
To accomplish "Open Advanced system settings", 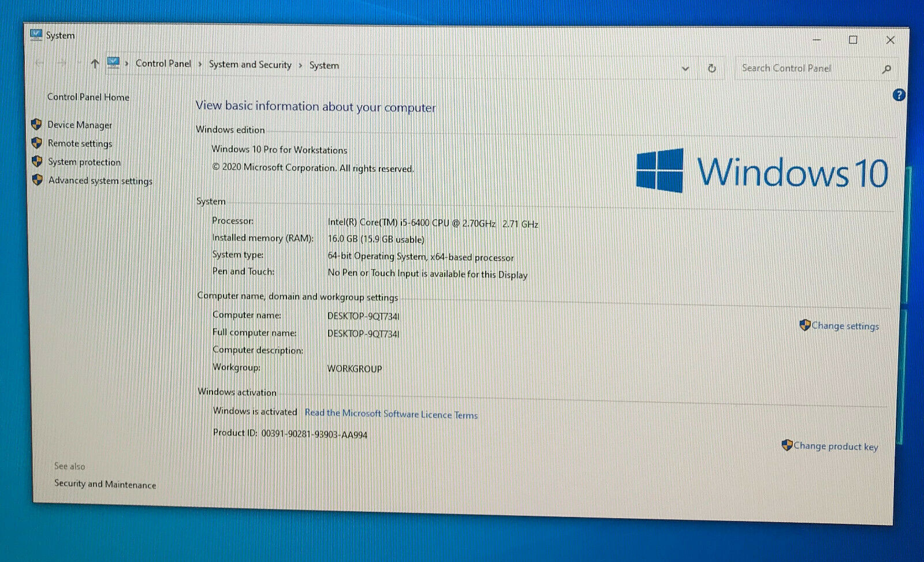I will point(100,181).
